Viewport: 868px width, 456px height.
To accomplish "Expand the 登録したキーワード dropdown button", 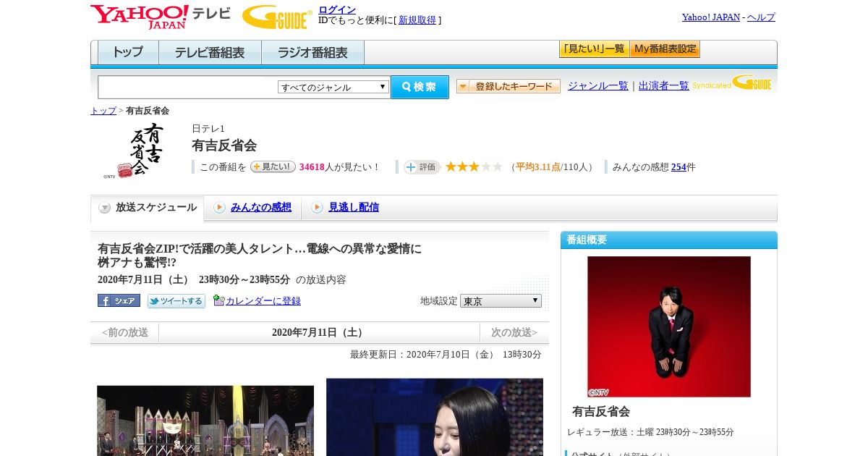I will click(x=509, y=86).
